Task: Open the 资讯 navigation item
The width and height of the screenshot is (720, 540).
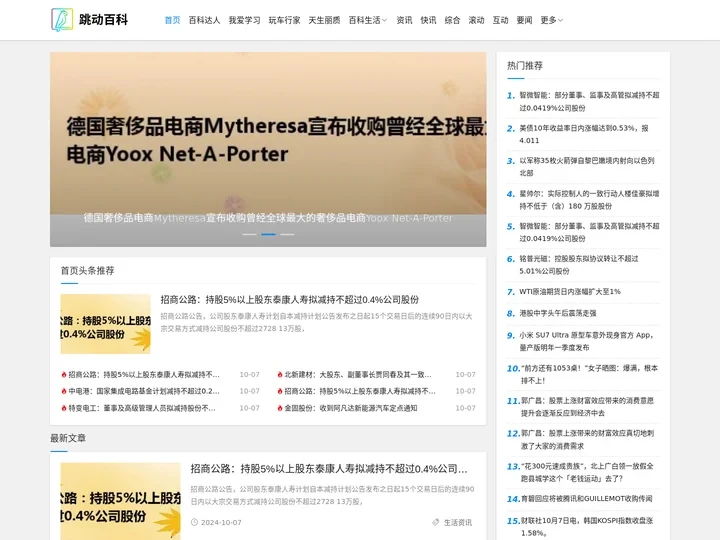Action: [x=404, y=20]
